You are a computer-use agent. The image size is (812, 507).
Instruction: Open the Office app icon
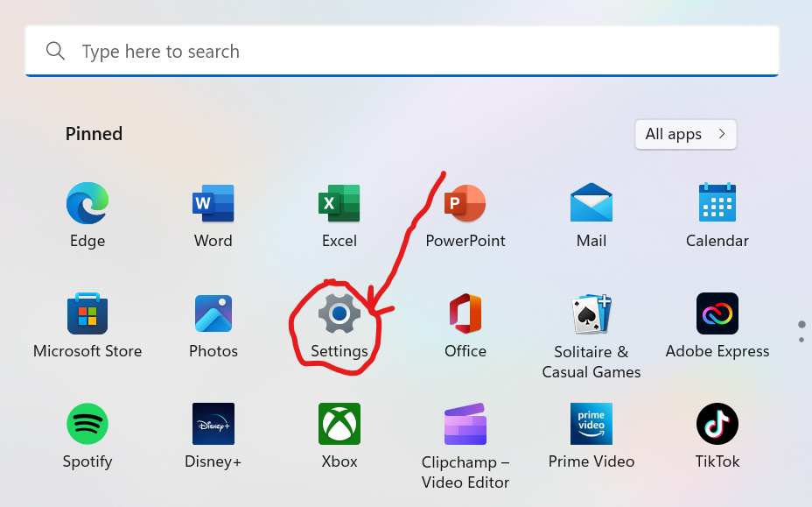coord(465,313)
